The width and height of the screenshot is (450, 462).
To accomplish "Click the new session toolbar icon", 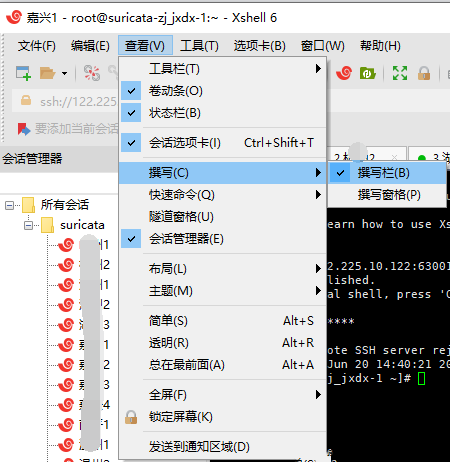I will (x=23, y=73).
